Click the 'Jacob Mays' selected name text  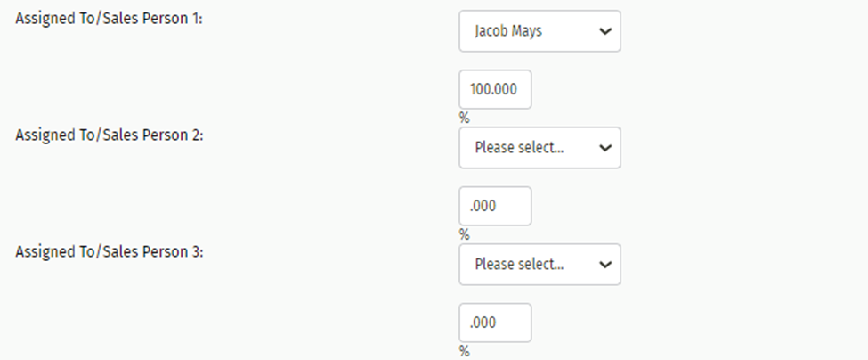507,31
